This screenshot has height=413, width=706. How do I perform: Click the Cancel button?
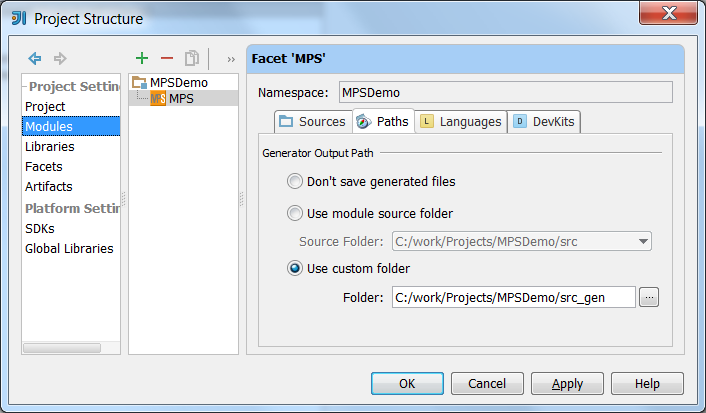487,384
